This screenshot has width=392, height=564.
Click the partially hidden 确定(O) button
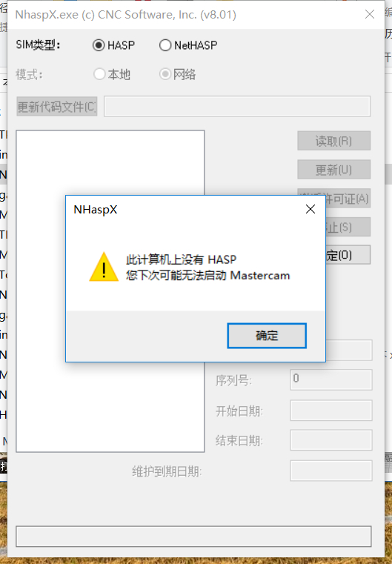click(348, 255)
